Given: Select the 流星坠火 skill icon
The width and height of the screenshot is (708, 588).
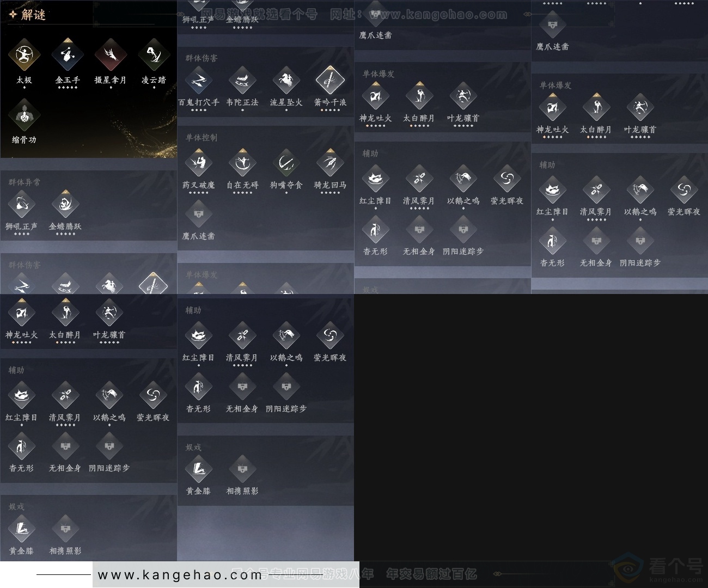Looking at the screenshot, I should tap(286, 81).
